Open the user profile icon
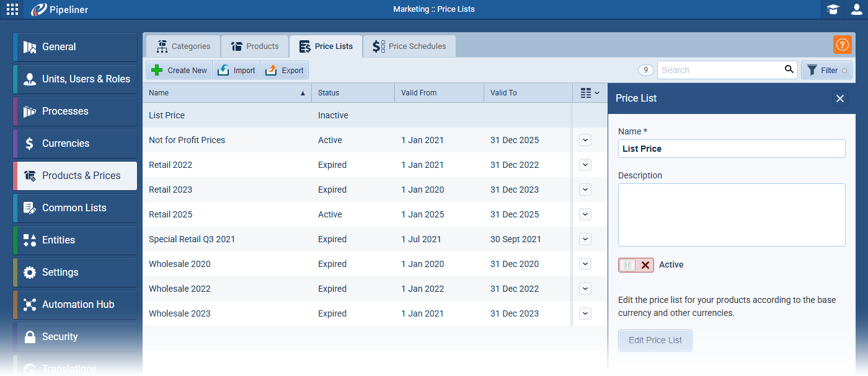 [x=856, y=9]
